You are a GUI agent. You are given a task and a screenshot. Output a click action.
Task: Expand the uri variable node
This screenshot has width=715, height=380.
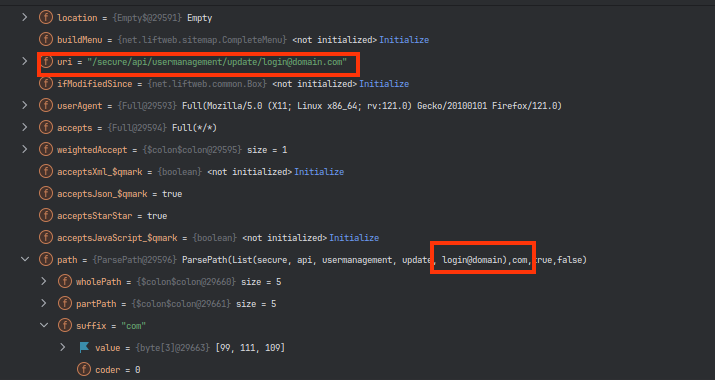pyautogui.click(x=25, y=61)
